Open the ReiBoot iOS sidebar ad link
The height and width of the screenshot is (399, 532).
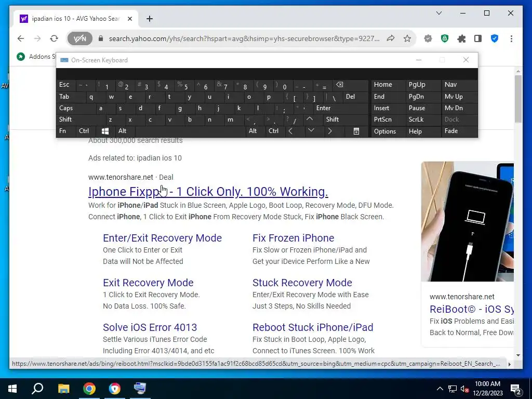[472, 309]
